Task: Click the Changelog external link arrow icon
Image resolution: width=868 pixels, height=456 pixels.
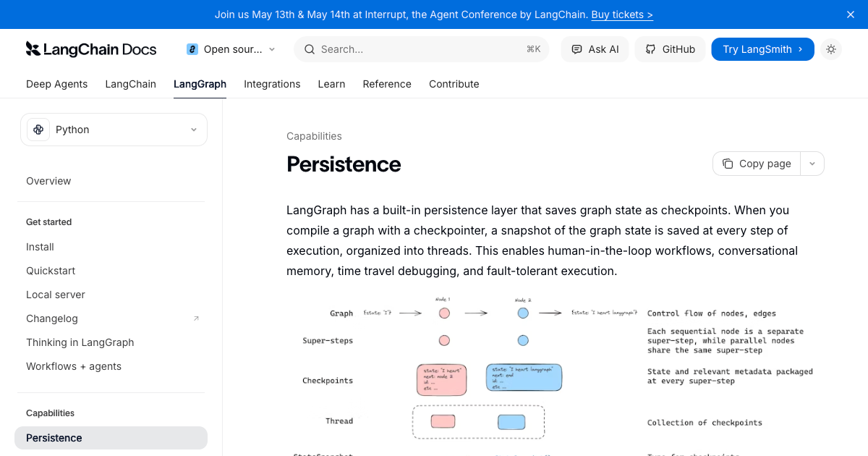Action: (196, 318)
